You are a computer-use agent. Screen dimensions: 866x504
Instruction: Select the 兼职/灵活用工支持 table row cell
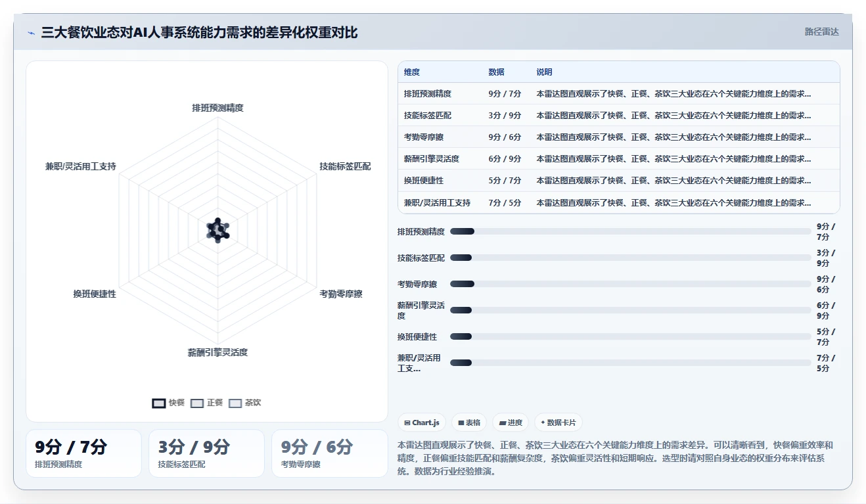click(438, 203)
